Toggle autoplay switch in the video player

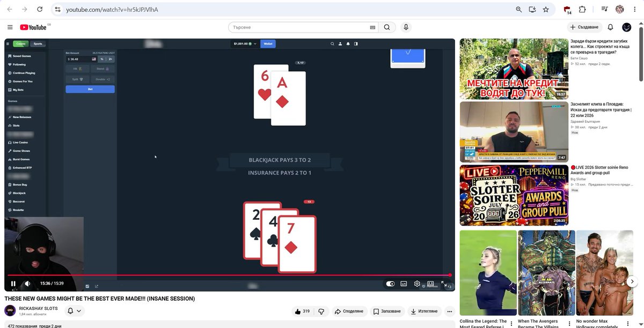(x=390, y=284)
